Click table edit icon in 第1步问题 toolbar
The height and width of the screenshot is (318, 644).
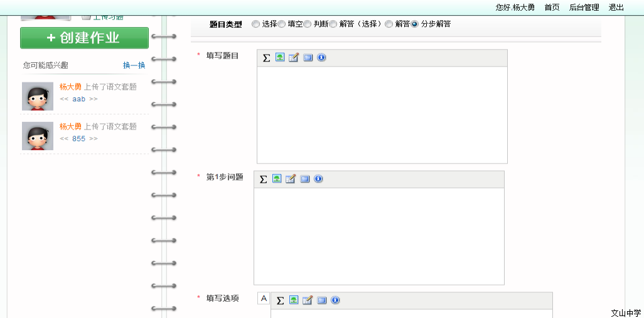pos(291,179)
